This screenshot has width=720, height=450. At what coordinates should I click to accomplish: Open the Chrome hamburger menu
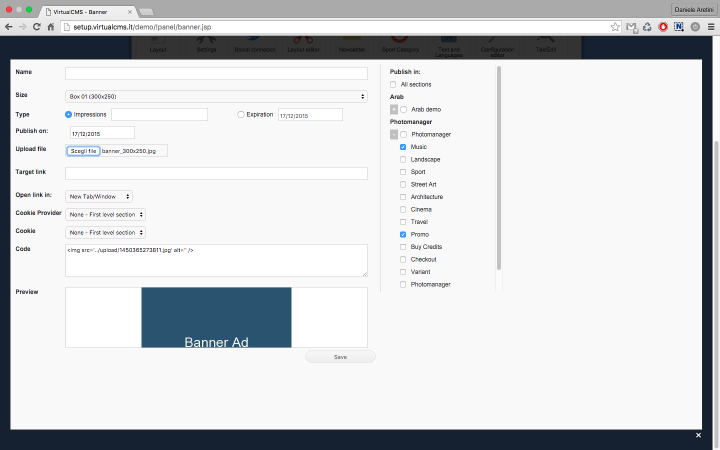pos(710,27)
